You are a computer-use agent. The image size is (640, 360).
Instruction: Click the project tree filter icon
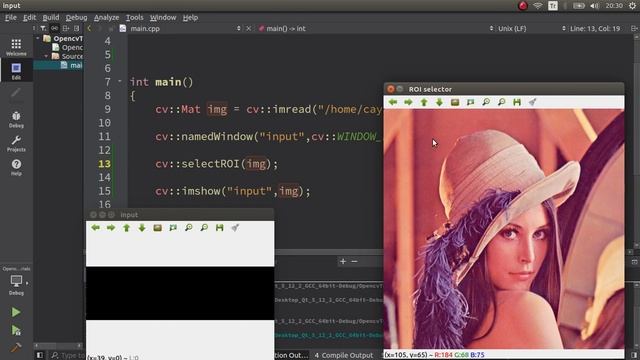coord(43,29)
